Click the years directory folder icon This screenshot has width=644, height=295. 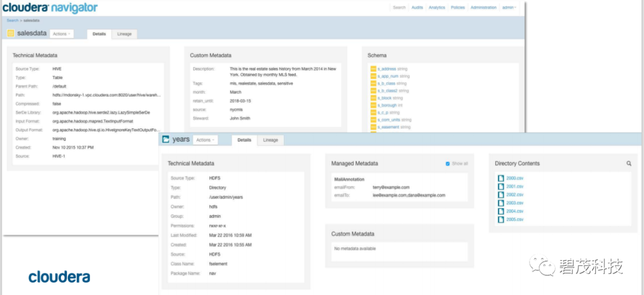coord(166,140)
